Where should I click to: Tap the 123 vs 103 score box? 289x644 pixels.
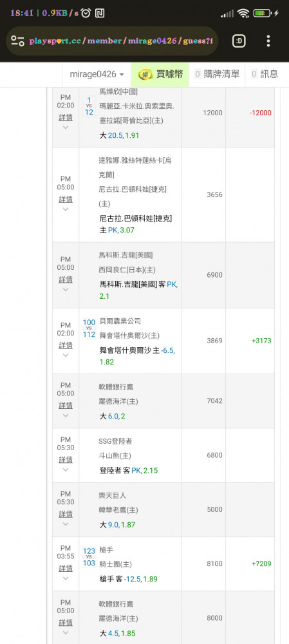(89, 557)
